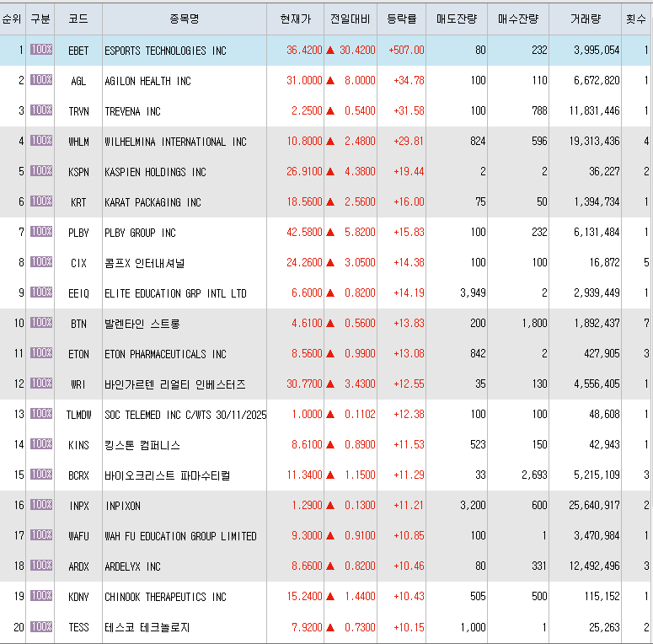Click the WHLM volume 19,313,436
653x644 pixels.
tap(594, 141)
